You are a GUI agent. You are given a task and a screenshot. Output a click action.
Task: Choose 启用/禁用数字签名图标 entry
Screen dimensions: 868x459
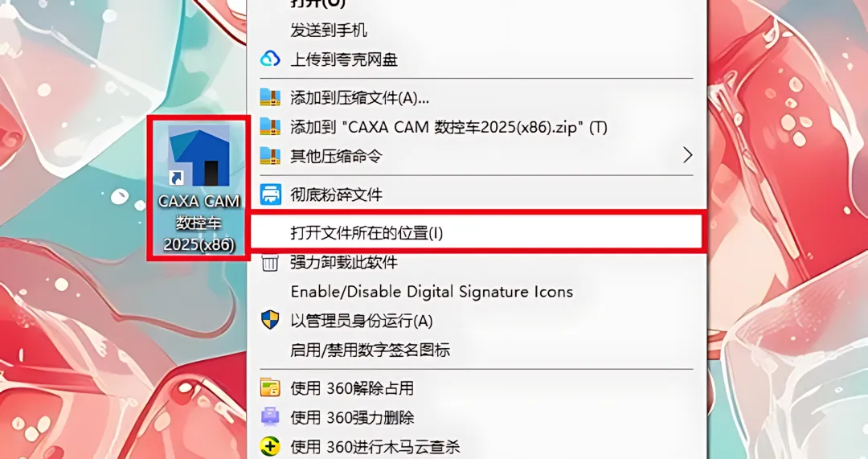(370, 350)
